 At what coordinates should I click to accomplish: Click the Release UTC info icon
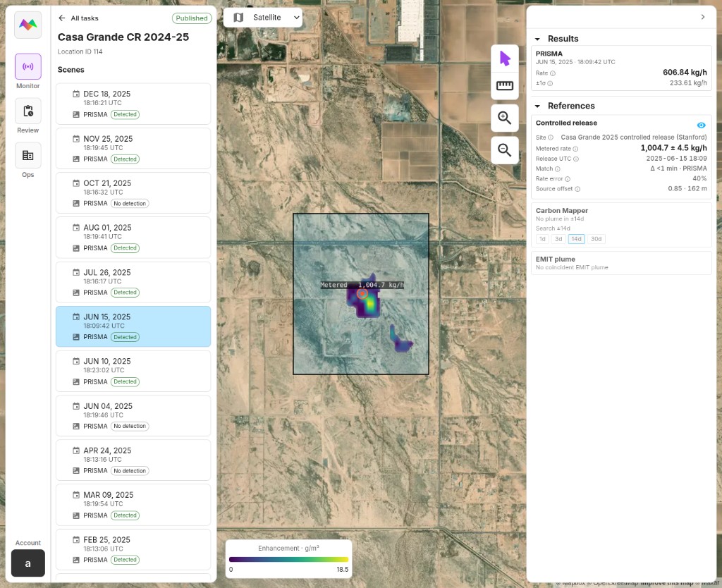pos(575,159)
